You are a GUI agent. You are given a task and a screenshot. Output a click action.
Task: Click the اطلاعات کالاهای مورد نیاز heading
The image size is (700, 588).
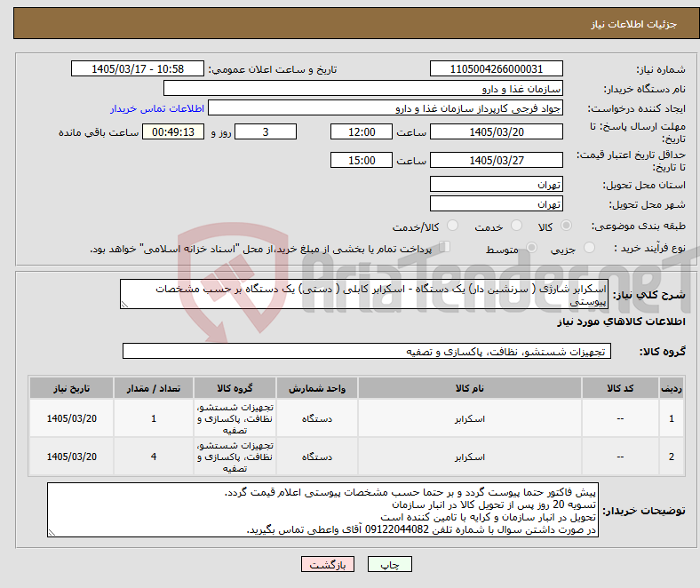pos(621,322)
